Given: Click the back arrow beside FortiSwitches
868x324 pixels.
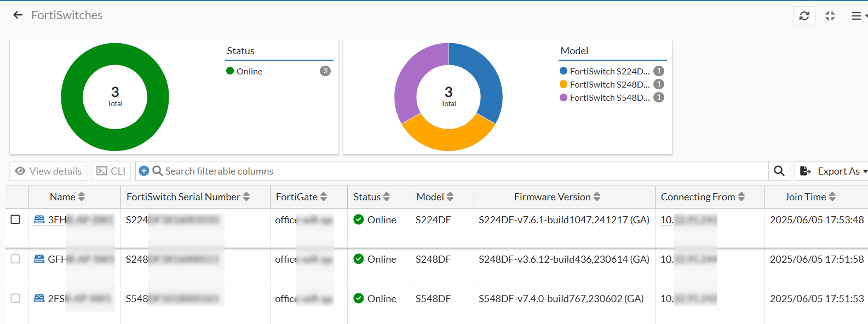Looking at the screenshot, I should [x=18, y=15].
